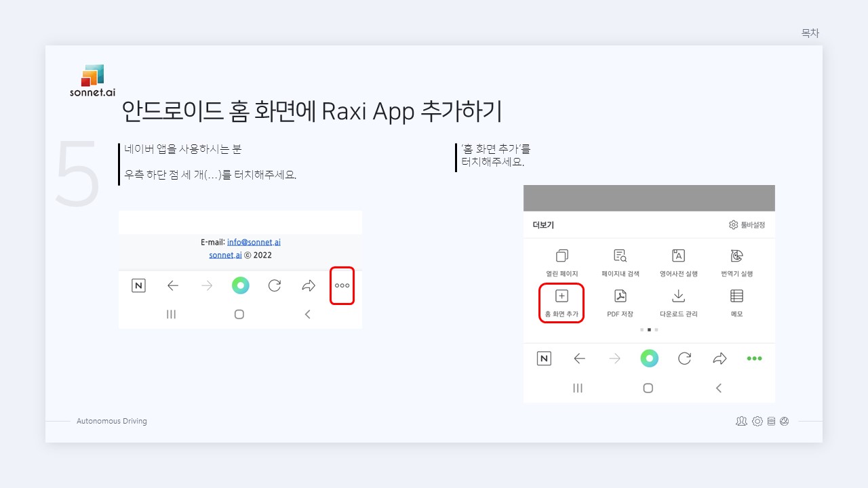Click the 목차 table of contents link
The width and height of the screenshot is (868, 488).
click(810, 33)
